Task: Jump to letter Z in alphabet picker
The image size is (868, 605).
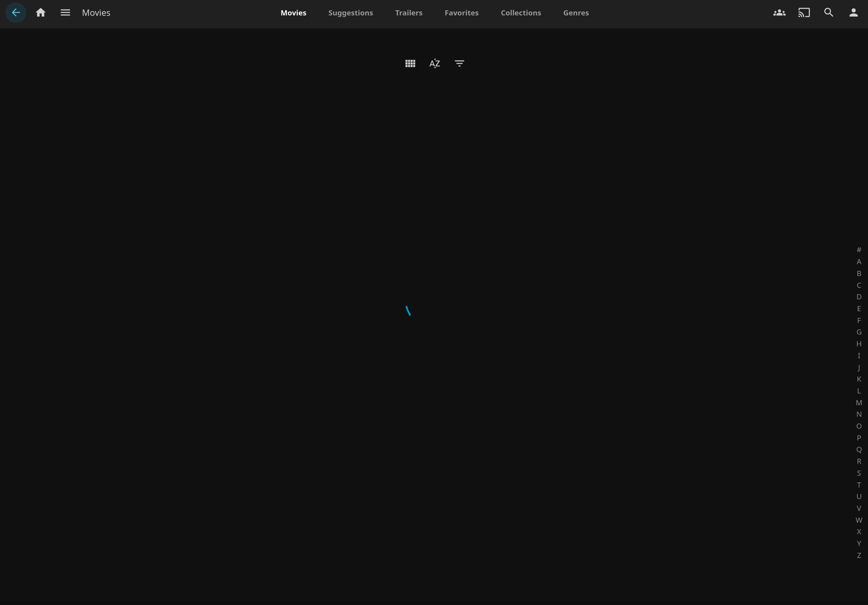Action: click(x=859, y=555)
